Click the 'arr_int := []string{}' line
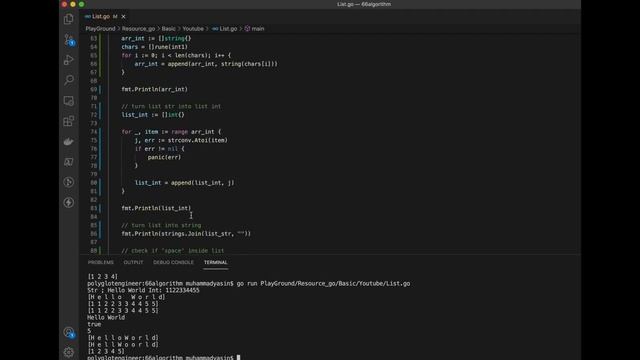 pyautogui.click(x=156, y=38)
